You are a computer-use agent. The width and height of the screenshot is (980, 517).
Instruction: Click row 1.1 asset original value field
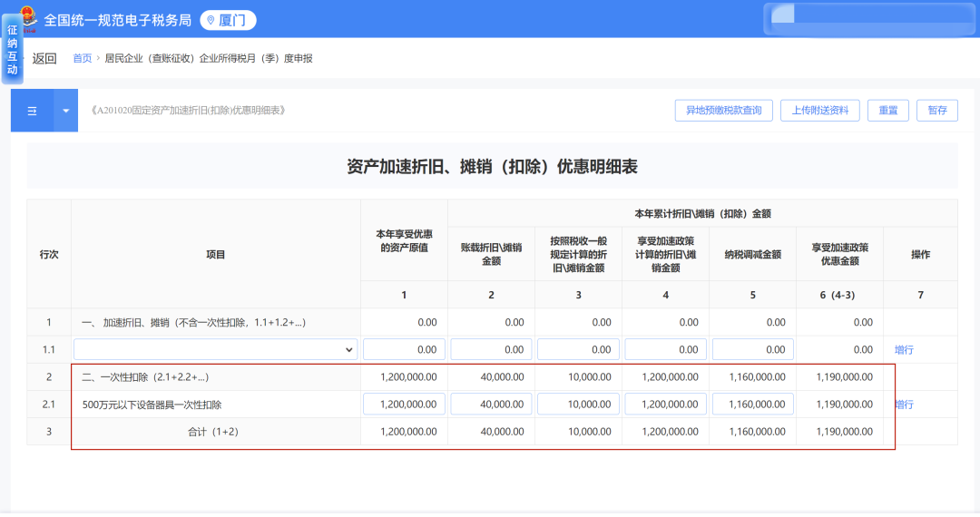click(x=404, y=349)
